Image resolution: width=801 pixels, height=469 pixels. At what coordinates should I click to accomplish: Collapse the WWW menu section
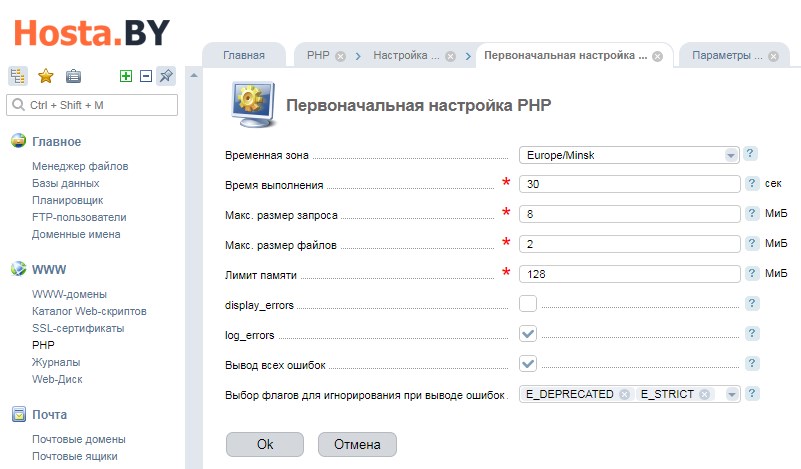49,269
